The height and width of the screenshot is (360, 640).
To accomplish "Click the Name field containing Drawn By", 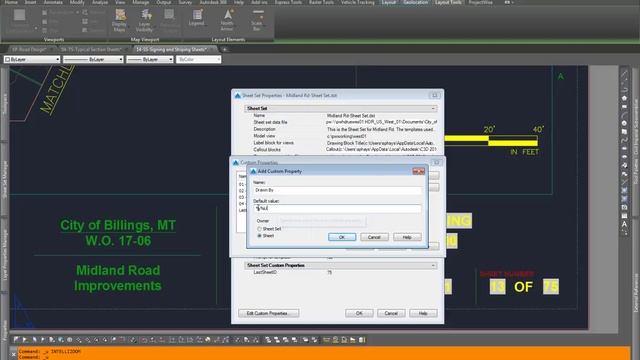I will [337, 190].
